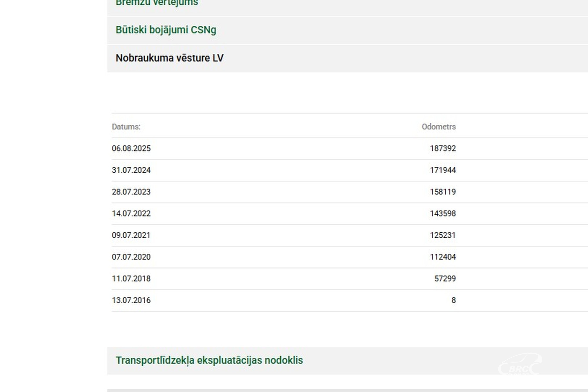The width and height of the screenshot is (588, 392).
Task: Select odometer reading 143598
Action: 443,214
